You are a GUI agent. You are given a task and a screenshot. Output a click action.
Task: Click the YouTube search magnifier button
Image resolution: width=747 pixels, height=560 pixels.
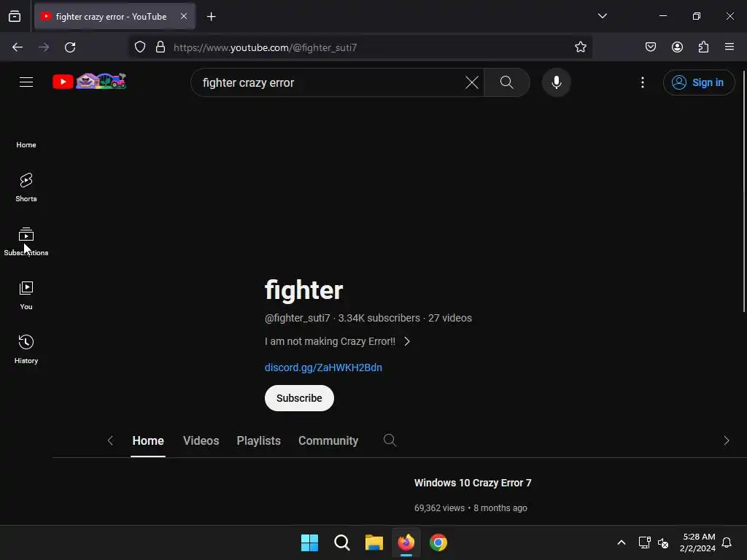click(x=506, y=82)
